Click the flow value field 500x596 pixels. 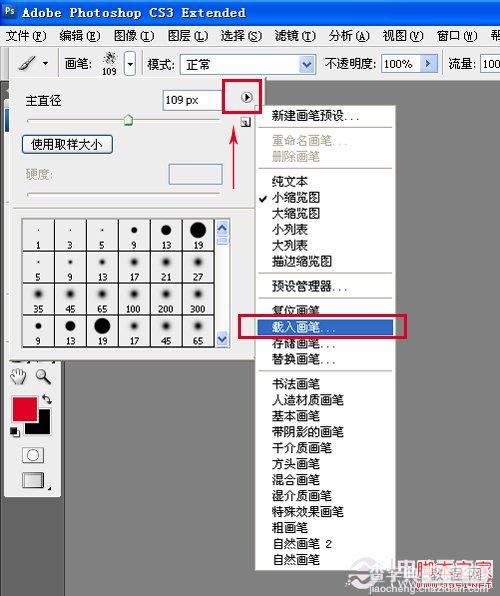pos(490,64)
